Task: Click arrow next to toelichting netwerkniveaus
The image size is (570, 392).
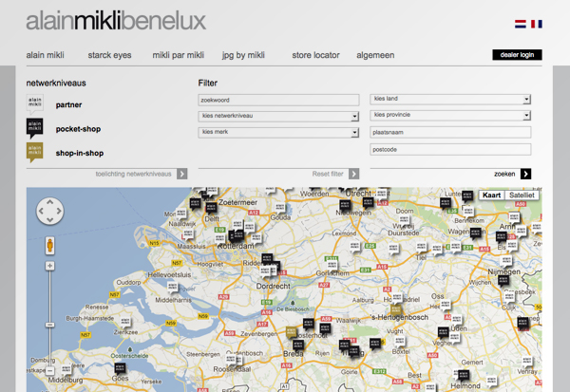Action: click(182, 174)
